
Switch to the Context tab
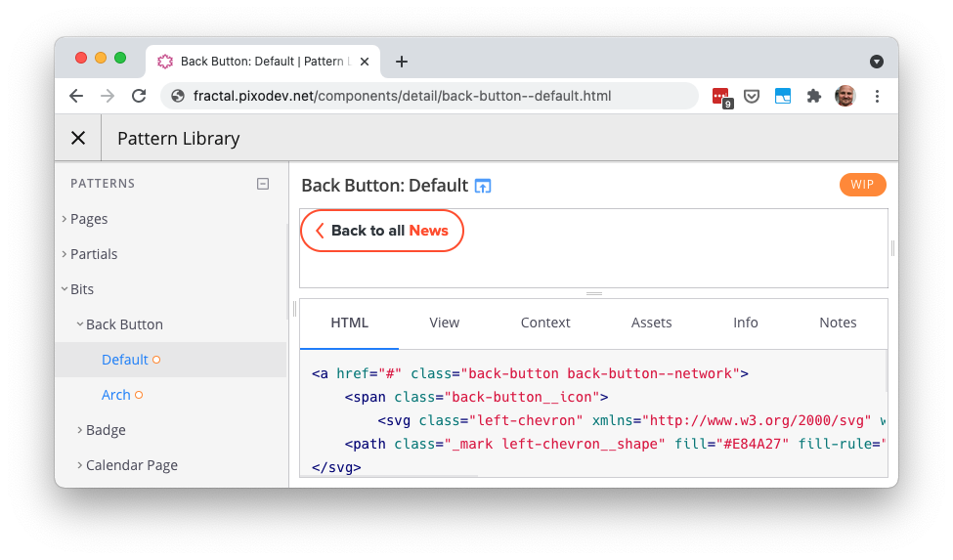tap(545, 323)
